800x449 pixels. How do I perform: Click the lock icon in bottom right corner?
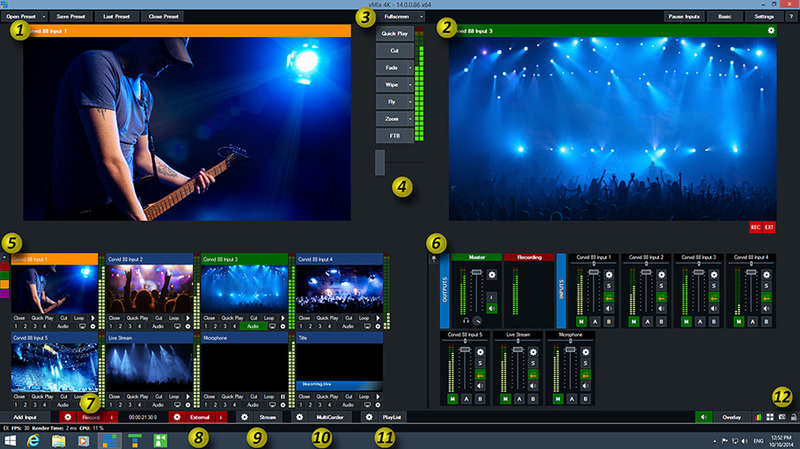(792, 415)
